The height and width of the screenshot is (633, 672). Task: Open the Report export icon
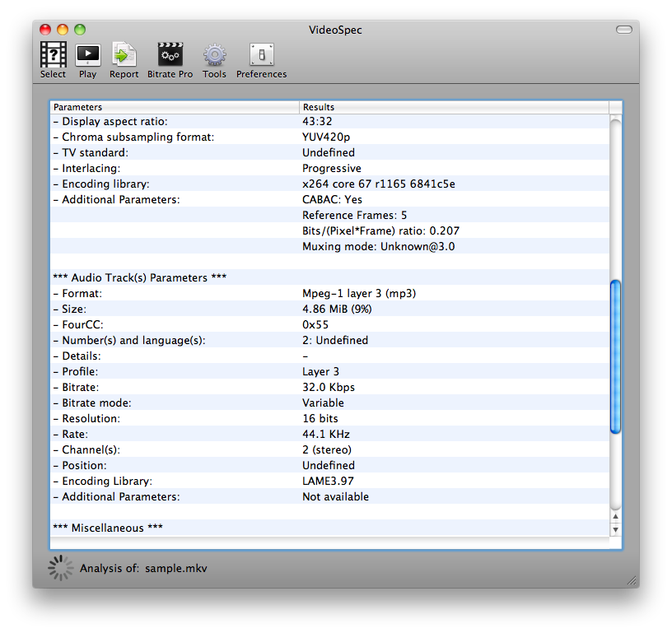(x=124, y=60)
